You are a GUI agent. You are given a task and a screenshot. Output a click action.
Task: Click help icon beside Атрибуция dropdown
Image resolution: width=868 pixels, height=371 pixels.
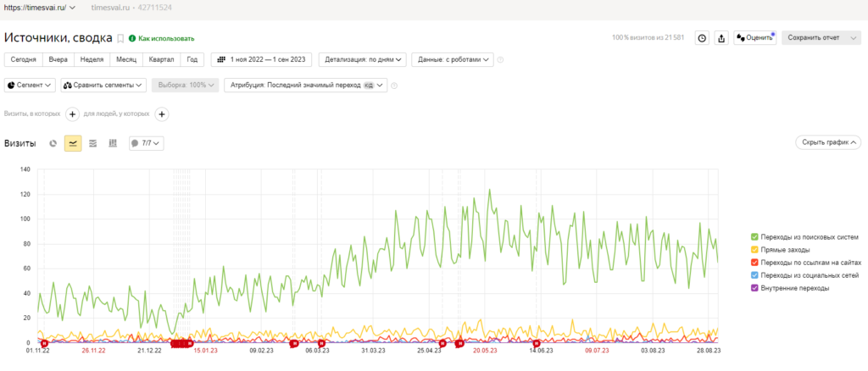(394, 86)
